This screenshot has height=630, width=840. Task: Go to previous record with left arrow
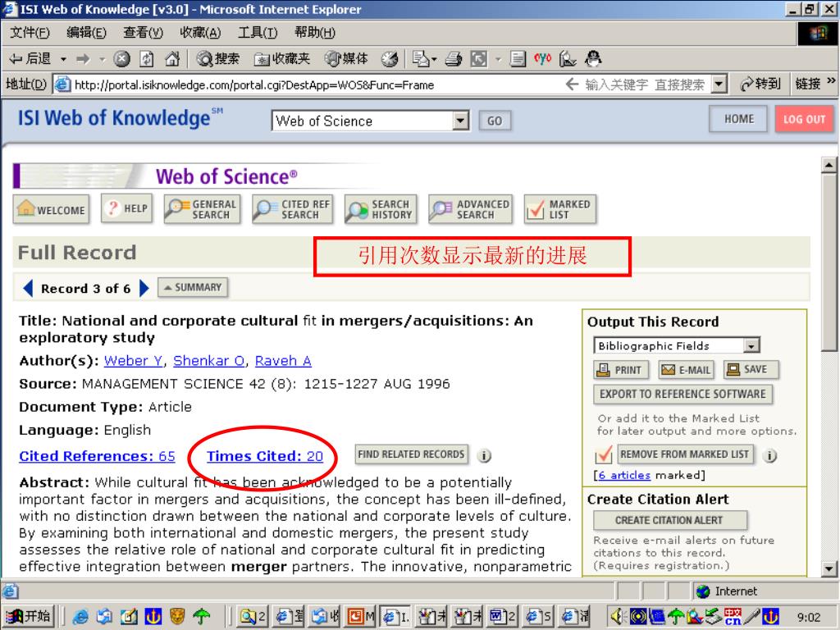pyautogui.click(x=28, y=288)
